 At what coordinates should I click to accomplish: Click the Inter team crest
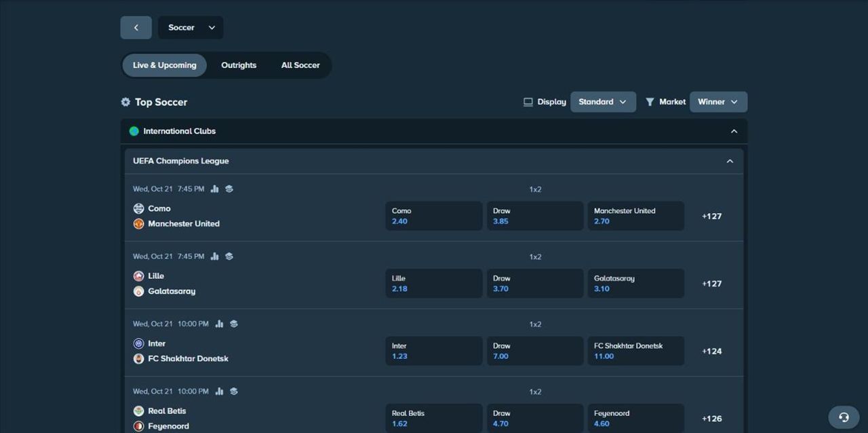pos(138,343)
